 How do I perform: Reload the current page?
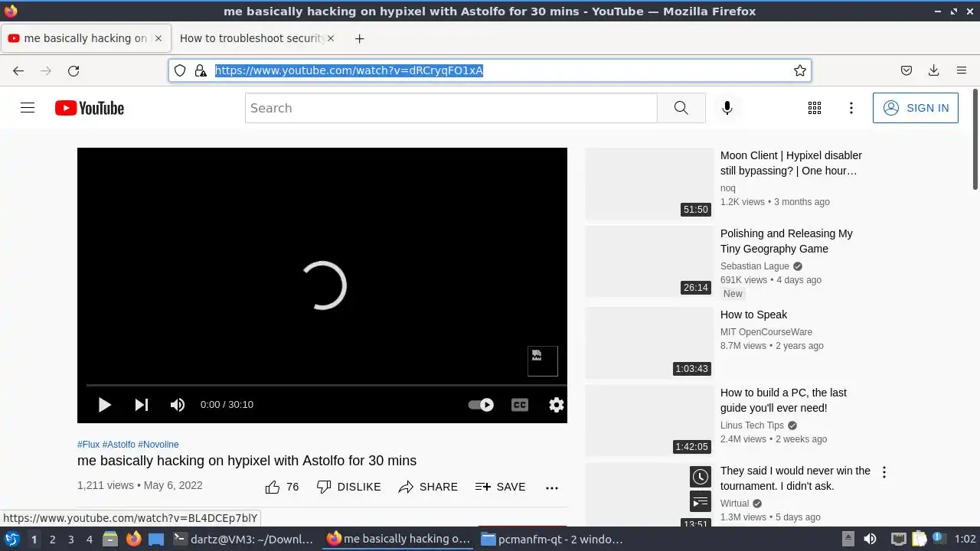[73, 70]
